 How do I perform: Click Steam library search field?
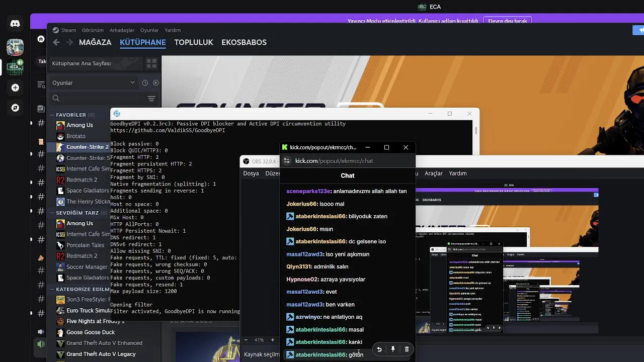(98, 99)
